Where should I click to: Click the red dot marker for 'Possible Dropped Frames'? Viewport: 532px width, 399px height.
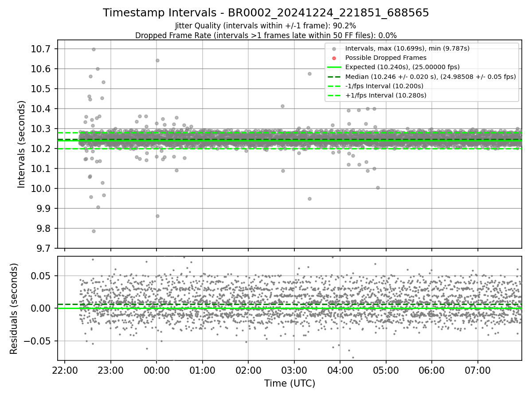coord(334,58)
